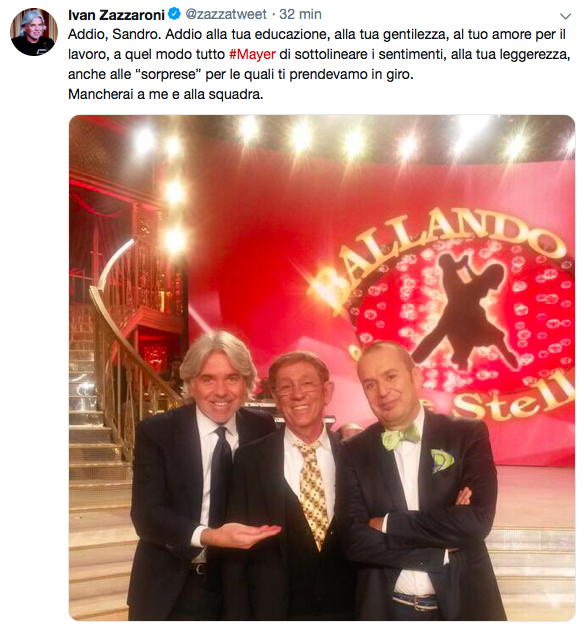Follow the #Mayer hashtag
The image size is (584, 631).
[252, 54]
